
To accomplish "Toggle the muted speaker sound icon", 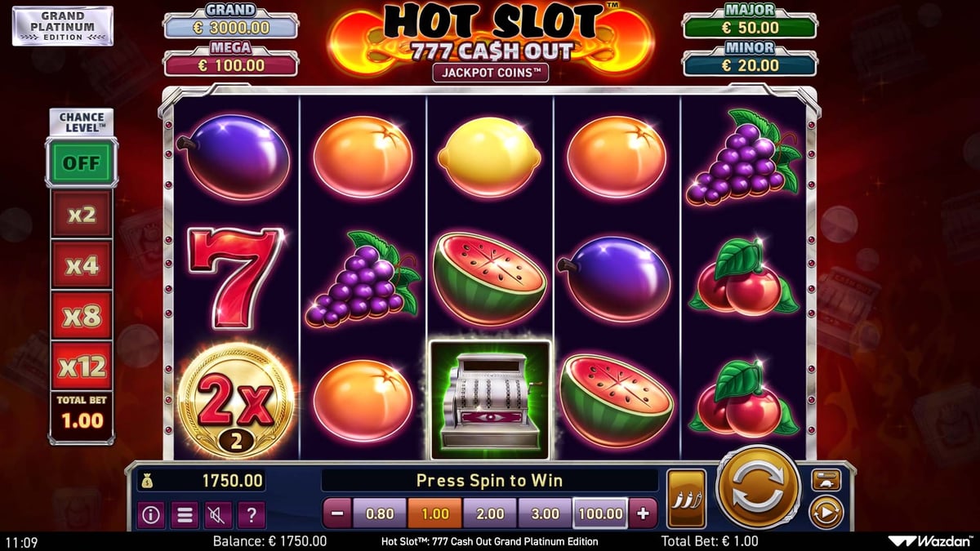I will (218, 514).
